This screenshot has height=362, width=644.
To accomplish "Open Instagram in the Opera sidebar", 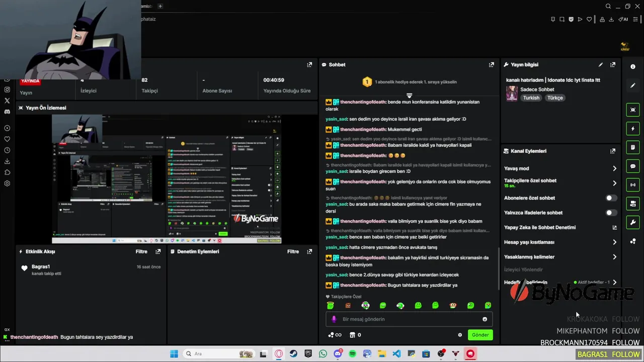I will click(7, 89).
